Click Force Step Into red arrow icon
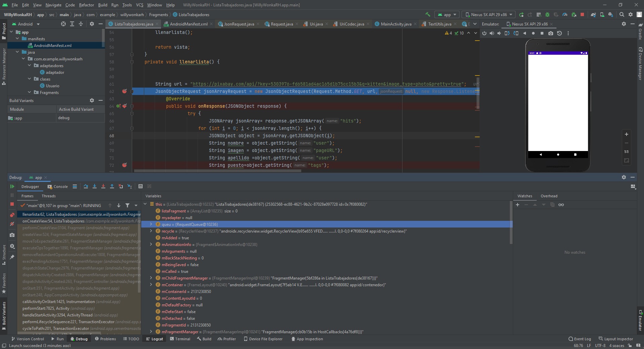Screen dimensions: 644x349 click(x=103, y=186)
